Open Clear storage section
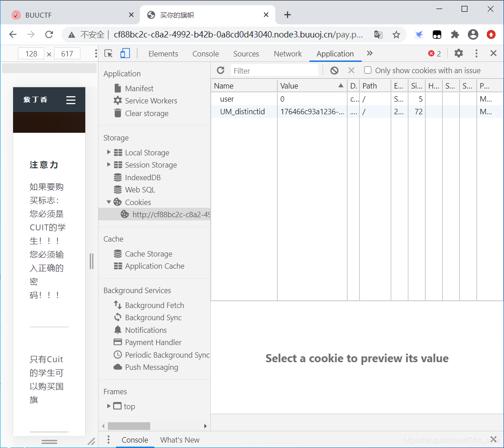Image resolution: width=504 pixels, height=448 pixels. [146, 113]
